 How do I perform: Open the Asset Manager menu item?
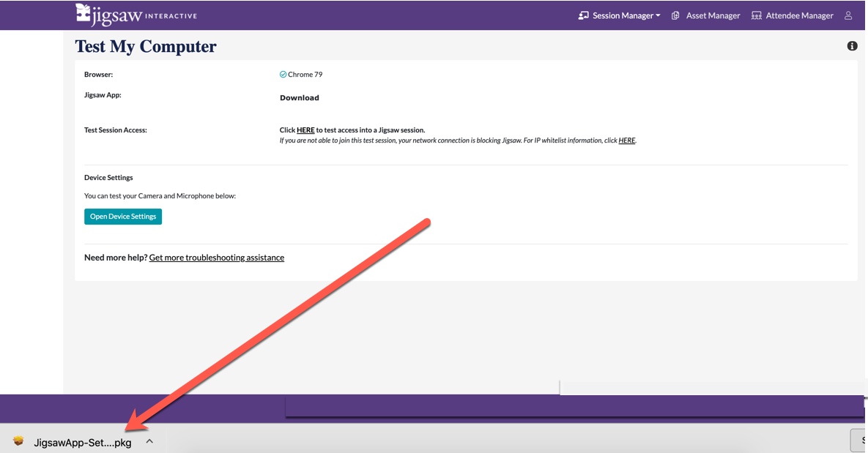[x=713, y=15]
